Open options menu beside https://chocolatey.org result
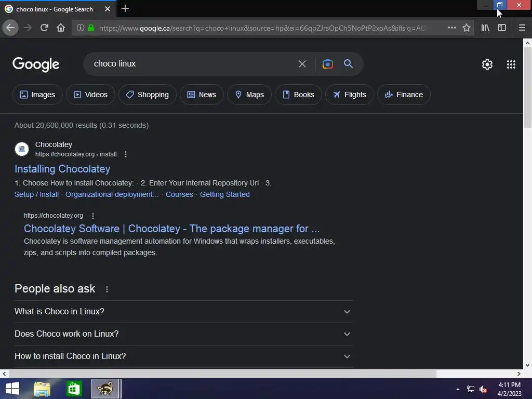532x399 pixels. coord(93,216)
